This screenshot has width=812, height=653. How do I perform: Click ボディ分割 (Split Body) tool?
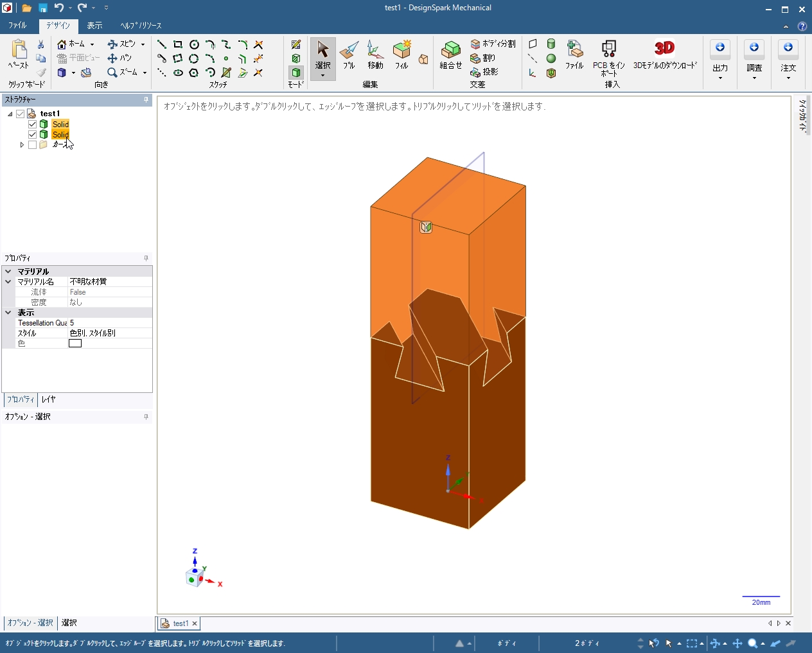[493, 44]
